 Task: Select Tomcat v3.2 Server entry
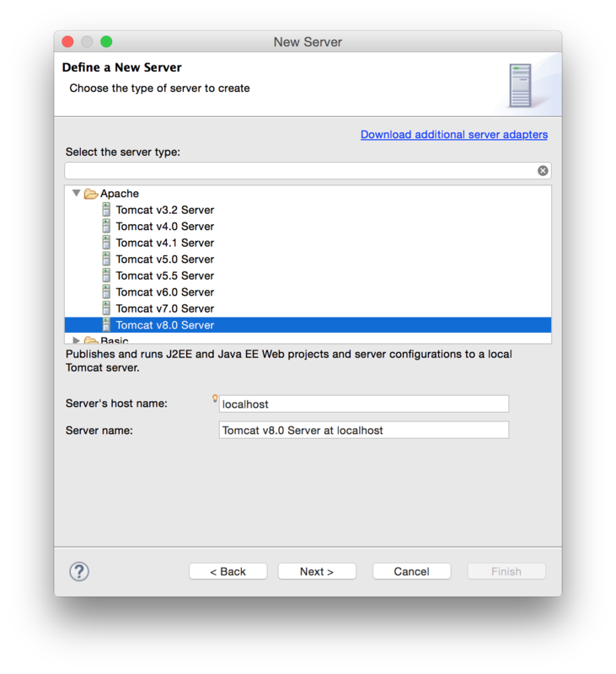164,210
